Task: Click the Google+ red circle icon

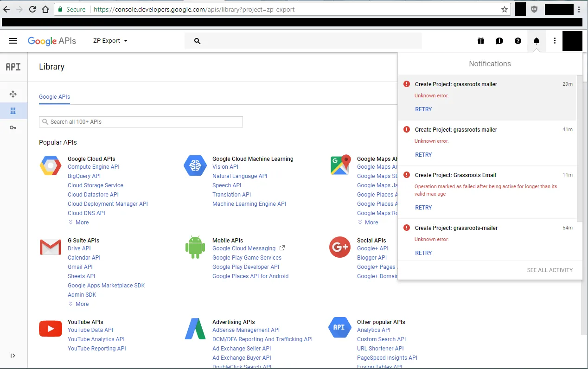Action: pyautogui.click(x=339, y=247)
